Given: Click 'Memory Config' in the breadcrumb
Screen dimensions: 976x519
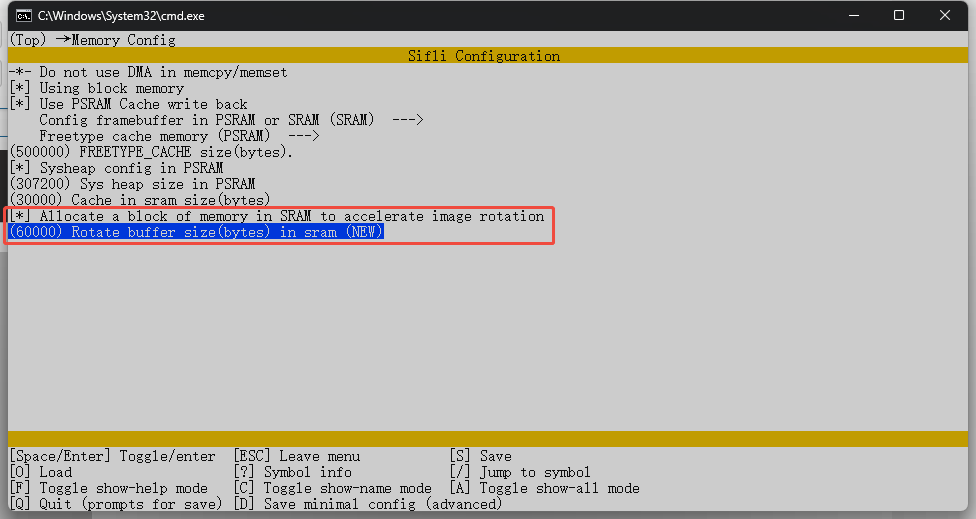Looking at the screenshot, I should (123, 40).
